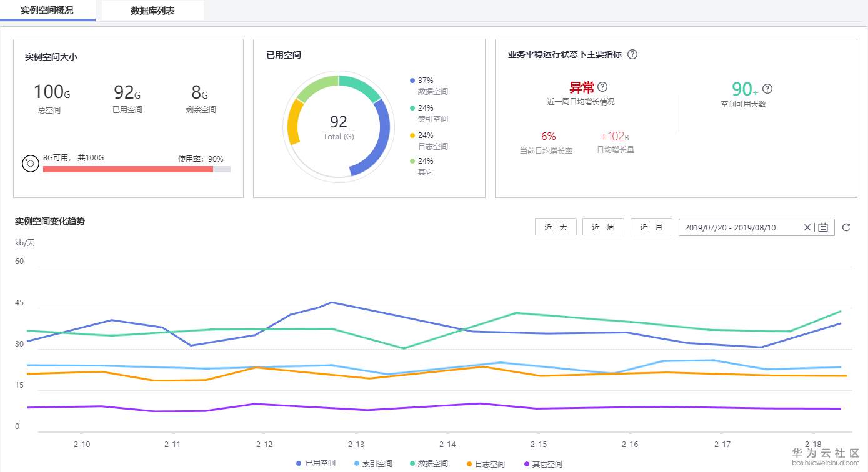The image size is (868, 472).
Task: Open the 数据库列表 tab
Action: 152,11
